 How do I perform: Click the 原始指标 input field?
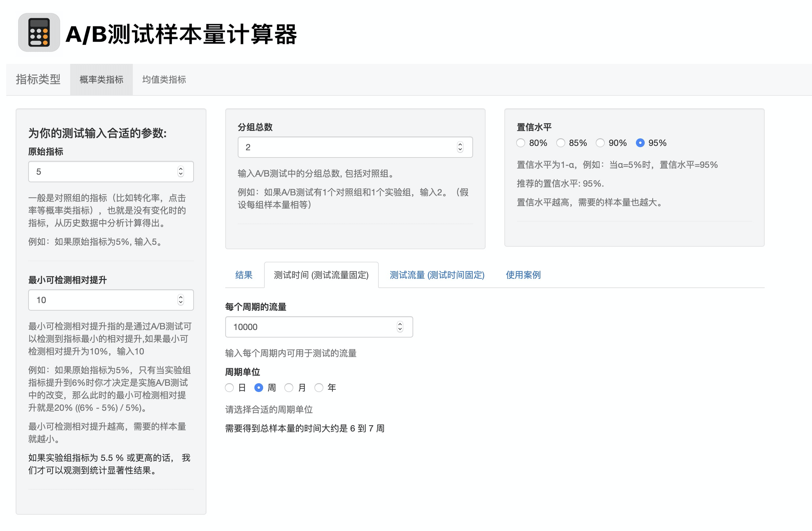102,172
